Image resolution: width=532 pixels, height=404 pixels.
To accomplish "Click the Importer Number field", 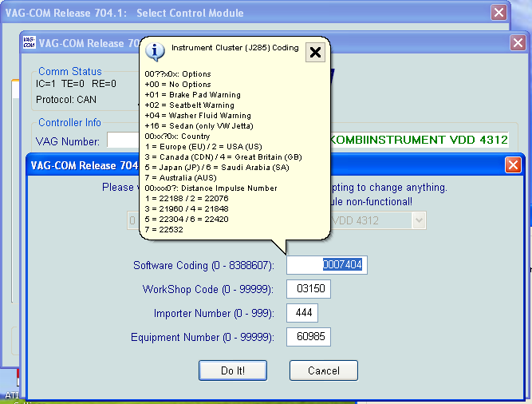I will point(302,313).
